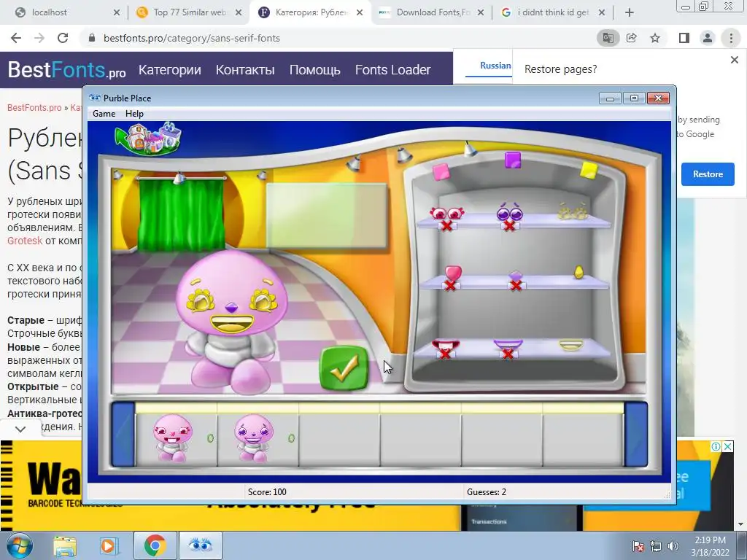Screen dimensions: 747x560
Task: Choose the yellow mouth on bottom shelf
Action: click(x=570, y=345)
